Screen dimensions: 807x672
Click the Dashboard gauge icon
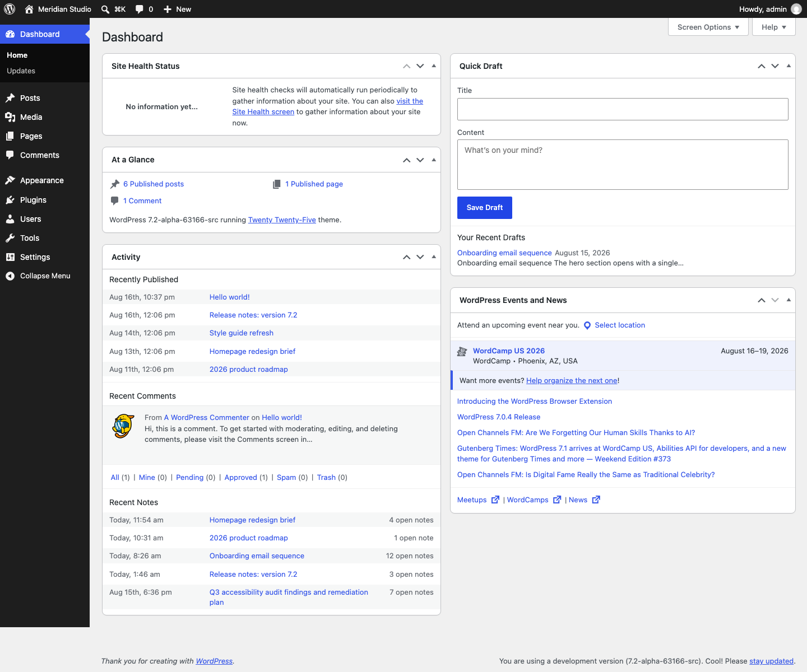click(10, 34)
